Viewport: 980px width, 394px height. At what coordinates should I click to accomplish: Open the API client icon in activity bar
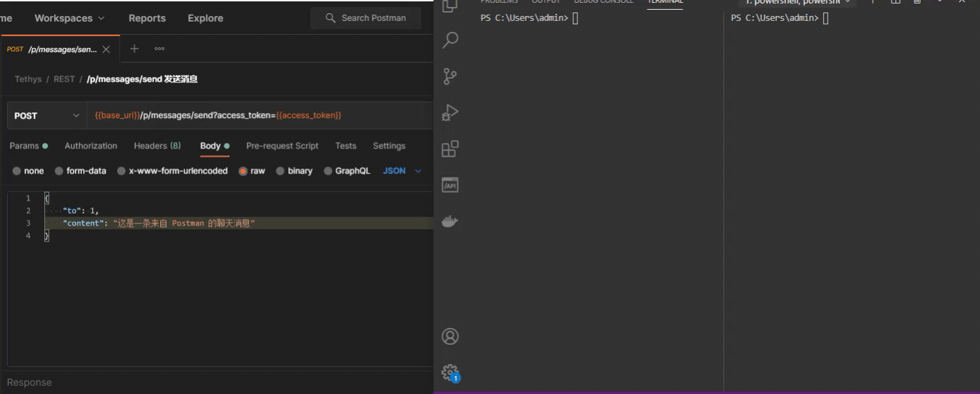click(450, 185)
